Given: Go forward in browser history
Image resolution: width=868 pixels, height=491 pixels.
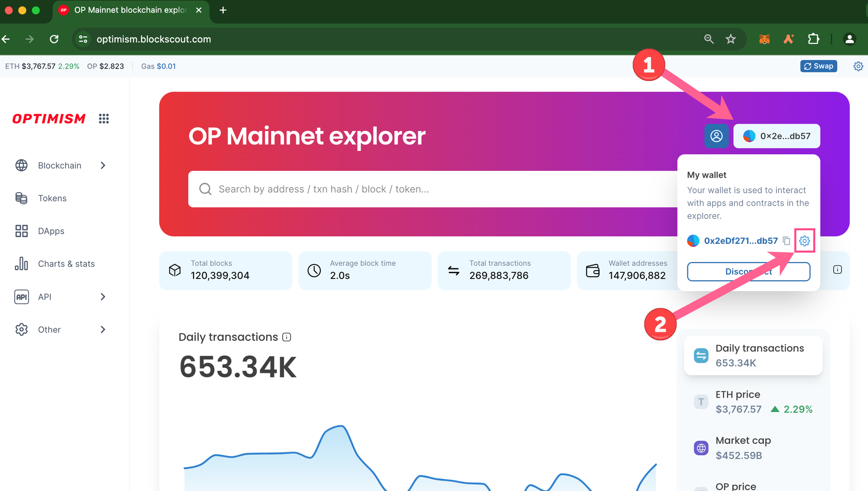Looking at the screenshot, I should point(30,39).
